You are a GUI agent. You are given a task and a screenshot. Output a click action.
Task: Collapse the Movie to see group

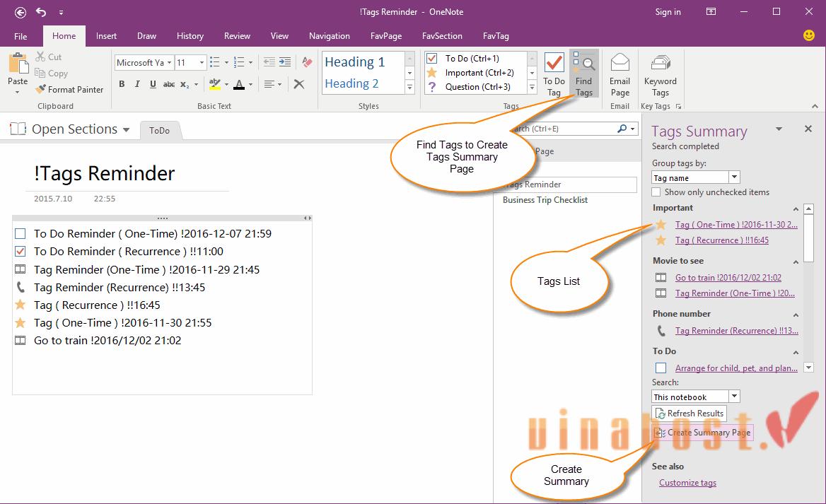[796, 262]
